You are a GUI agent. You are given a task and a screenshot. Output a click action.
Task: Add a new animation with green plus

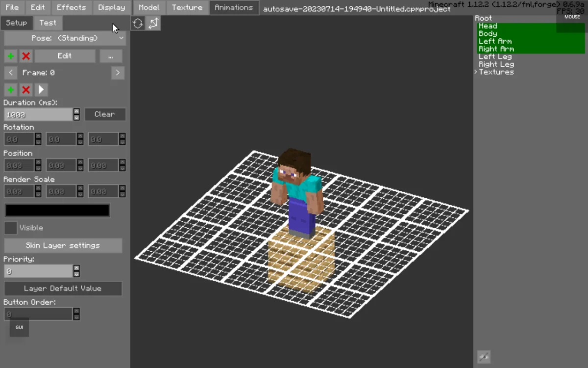click(x=11, y=56)
